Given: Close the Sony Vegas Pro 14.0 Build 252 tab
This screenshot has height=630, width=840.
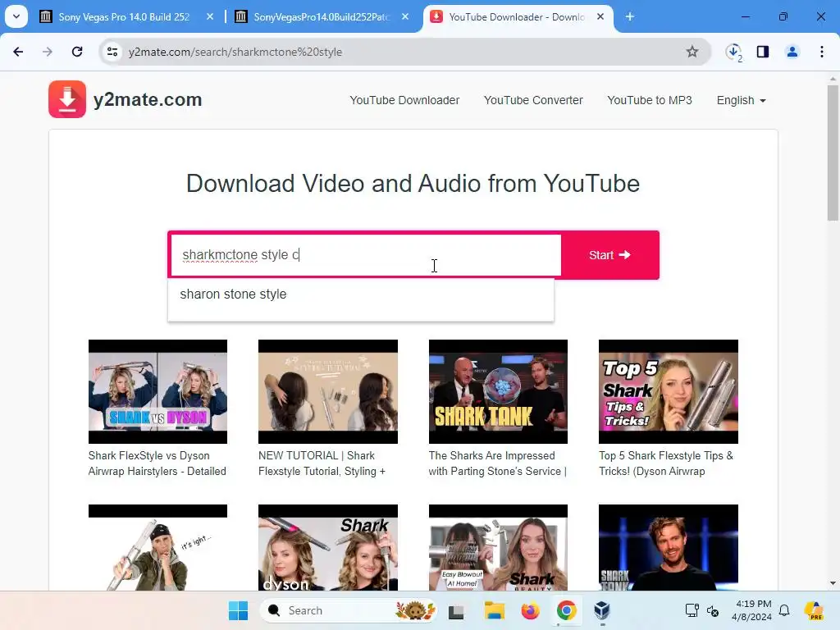Looking at the screenshot, I should (x=210, y=16).
